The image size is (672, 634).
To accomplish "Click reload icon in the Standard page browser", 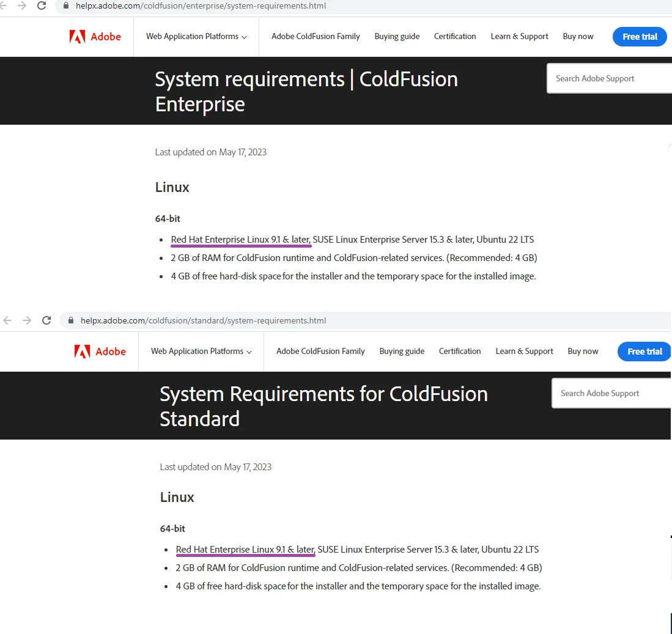I will click(x=46, y=320).
